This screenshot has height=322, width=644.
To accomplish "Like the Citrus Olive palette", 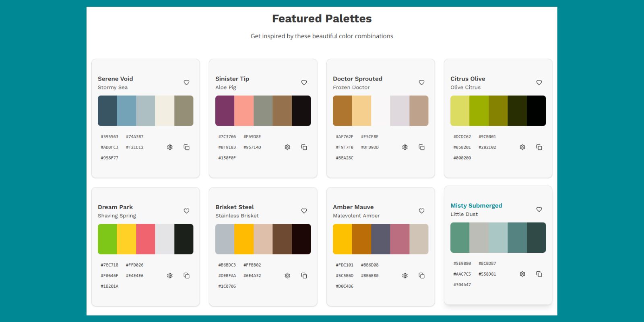I will click(x=539, y=83).
